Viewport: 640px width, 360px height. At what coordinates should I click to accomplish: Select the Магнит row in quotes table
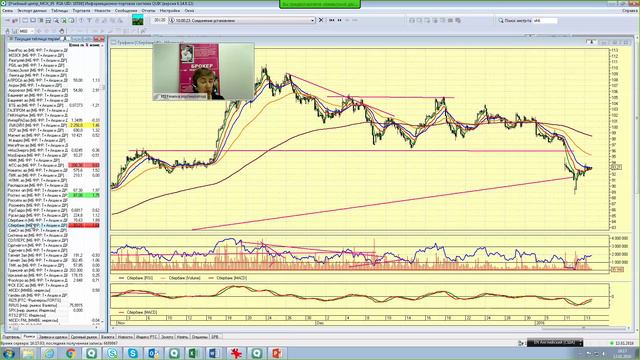(53, 135)
